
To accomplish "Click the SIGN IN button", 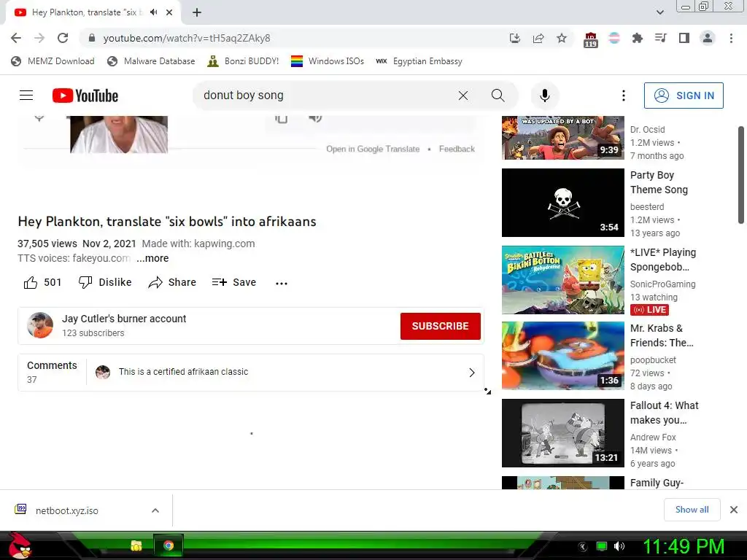I will pos(684,96).
